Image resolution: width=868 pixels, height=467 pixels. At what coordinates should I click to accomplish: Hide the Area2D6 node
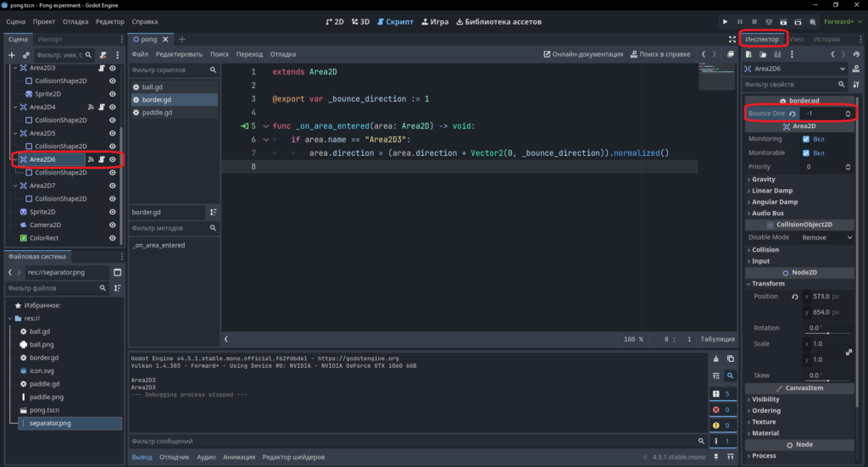pyautogui.click(x=113, y=159)
